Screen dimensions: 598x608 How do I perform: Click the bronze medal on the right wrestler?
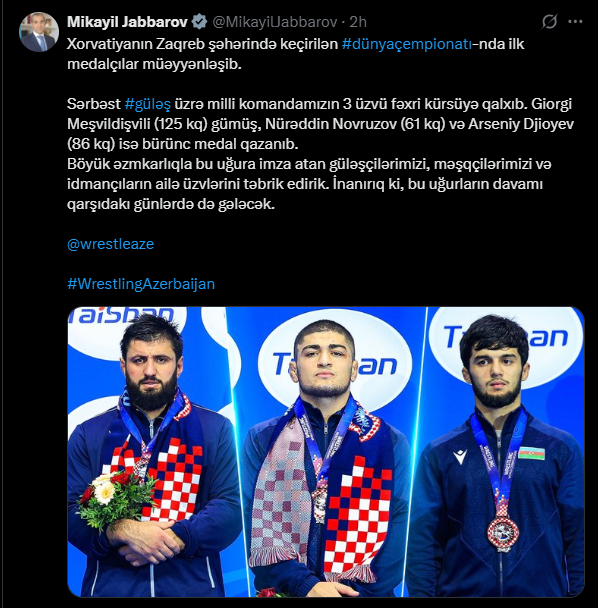pyautogui.click(x=503, y=533)
